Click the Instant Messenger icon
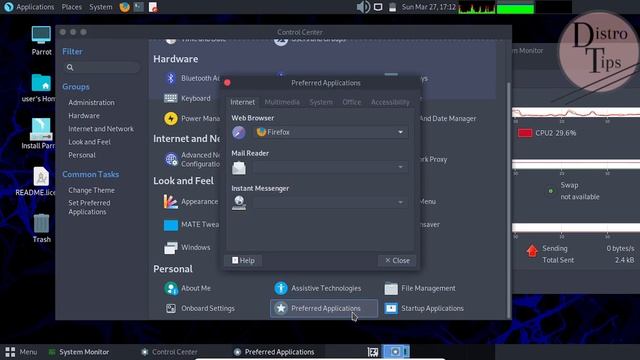Image resolution: width=640 pixels, height=360 pixels. (x=239, y=202)
